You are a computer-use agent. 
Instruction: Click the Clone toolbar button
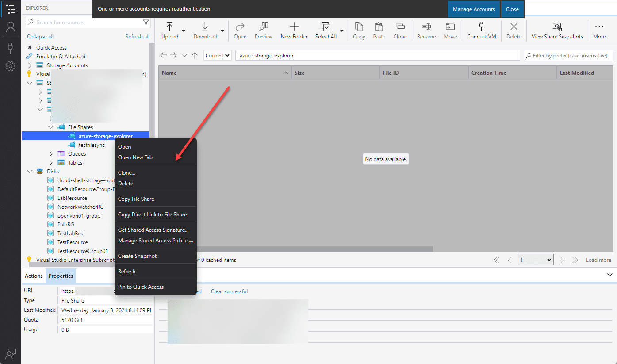[x=400, y=31]
